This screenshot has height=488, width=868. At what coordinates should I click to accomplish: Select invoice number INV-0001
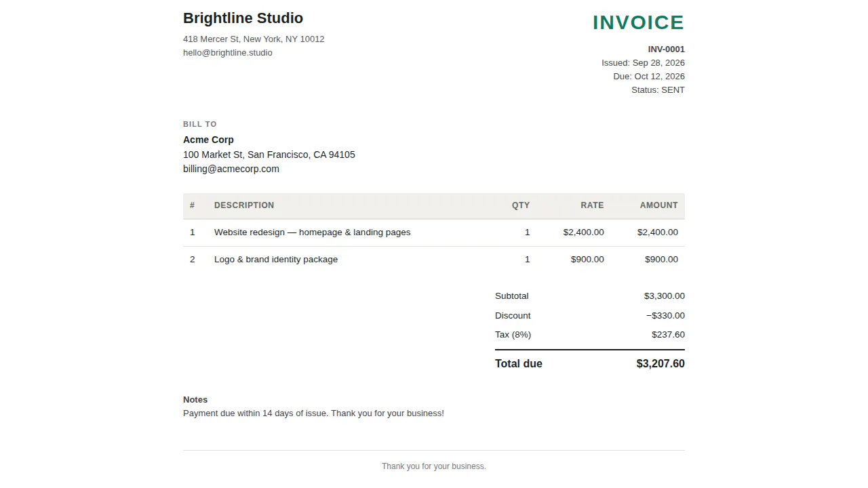(666, 49)
